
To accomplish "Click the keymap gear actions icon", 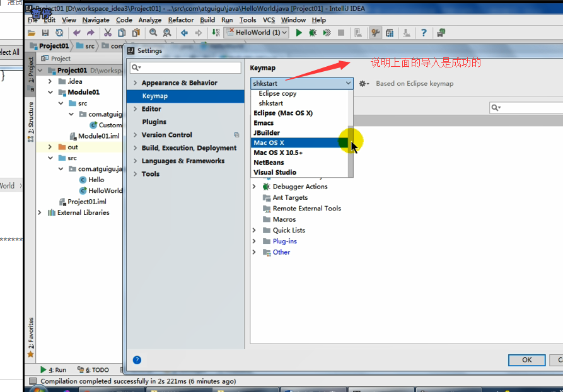I will pyautogui.click(x=364, y=84).
